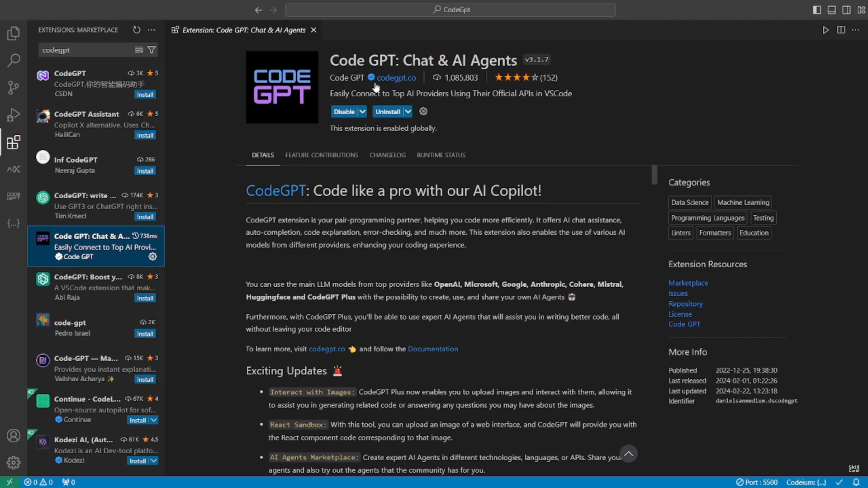
Task: Select the Extension: Code GPT editor tab
Action: point(244,30)
